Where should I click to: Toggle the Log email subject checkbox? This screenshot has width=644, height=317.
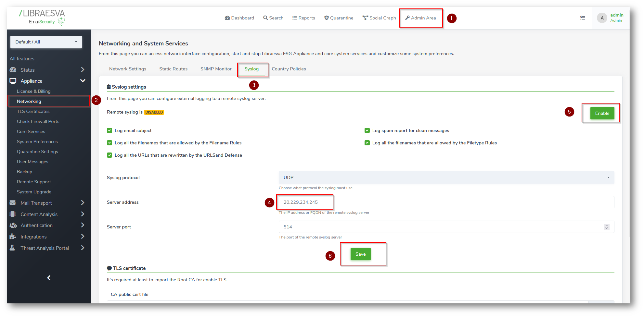[x=109, y=130]
